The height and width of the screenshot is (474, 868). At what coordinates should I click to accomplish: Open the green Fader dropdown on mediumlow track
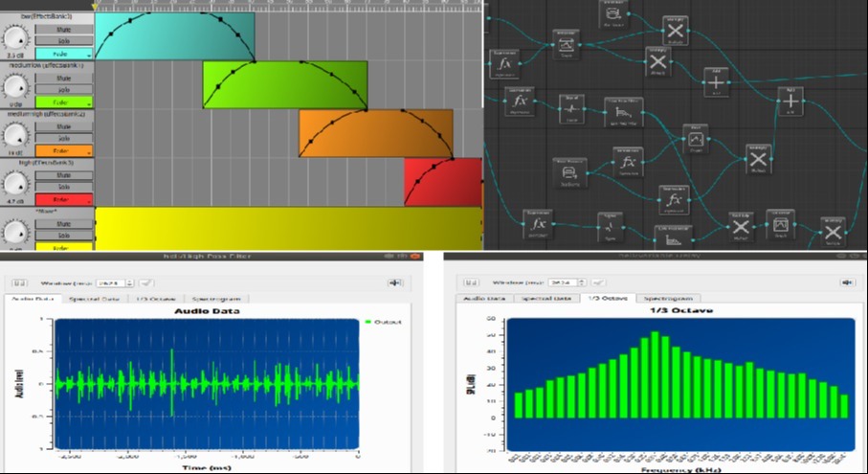(65, 102)
